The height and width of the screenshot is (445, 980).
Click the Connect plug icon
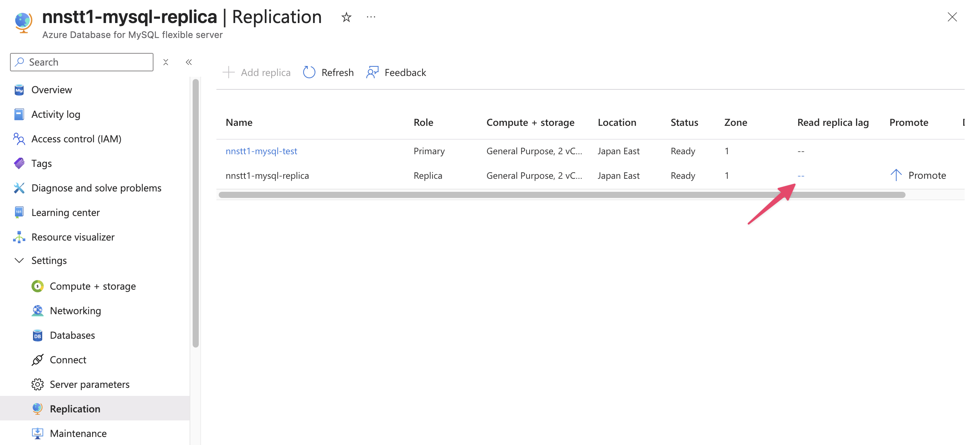click(x=37, y=360)
